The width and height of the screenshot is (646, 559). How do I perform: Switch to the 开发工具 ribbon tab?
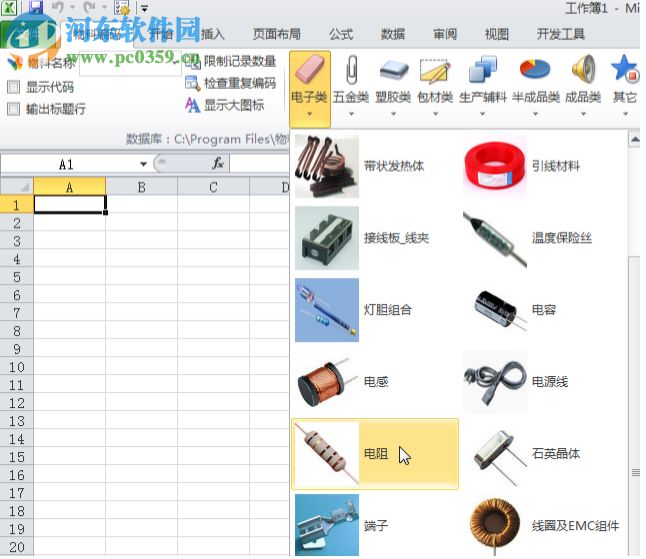coord(561,34)
